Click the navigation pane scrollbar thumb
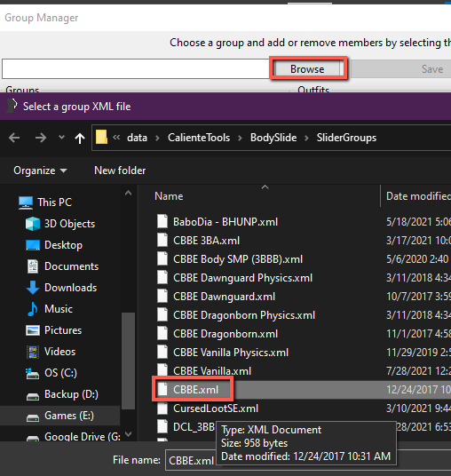The height and width of the screenshot is (476, 451). (x=129, y=361)
